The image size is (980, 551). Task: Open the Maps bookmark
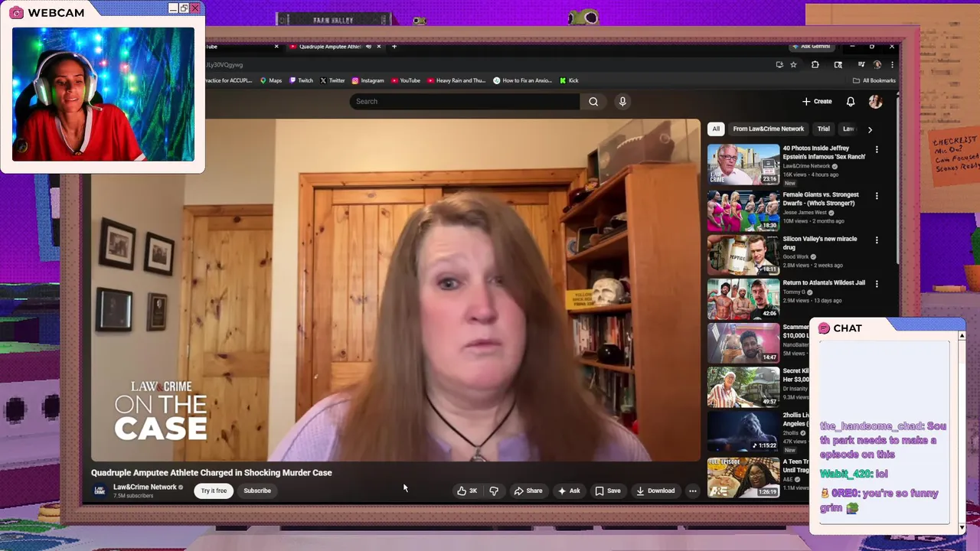(271, 80)
